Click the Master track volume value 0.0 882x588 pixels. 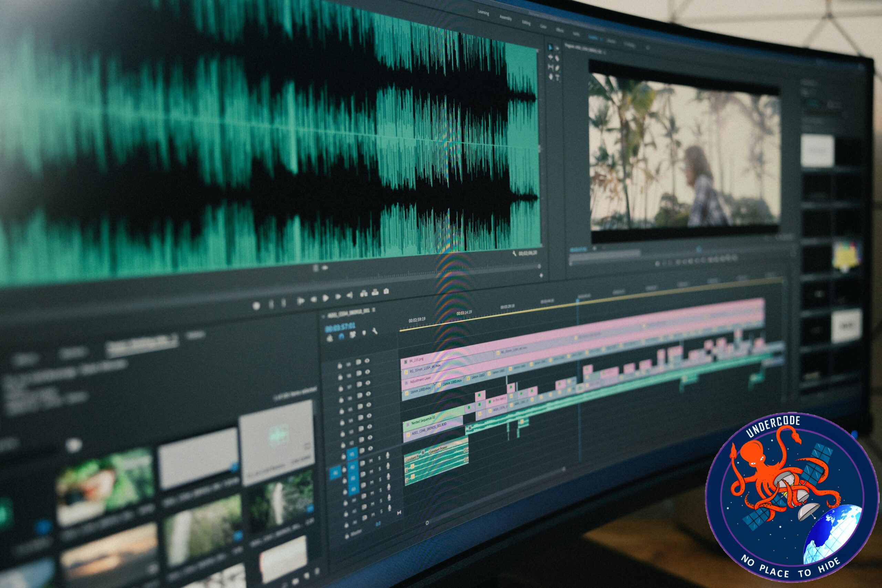coord(378,524)
